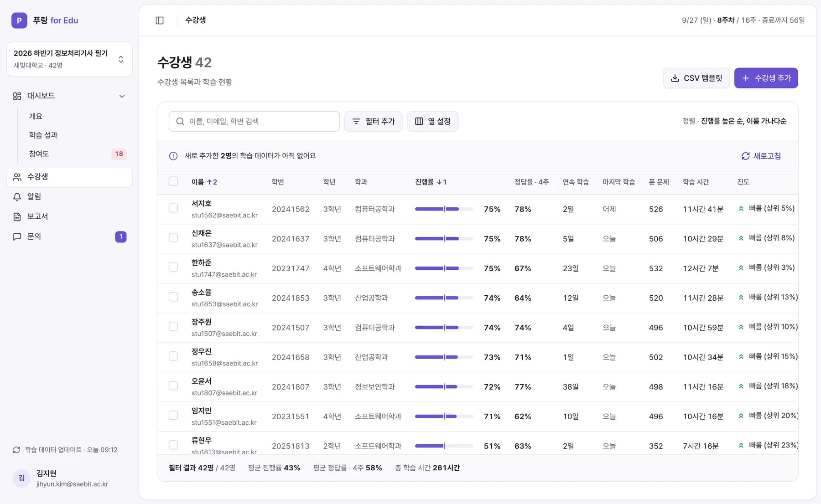Click the 알림 bell icon

(17, 197)
